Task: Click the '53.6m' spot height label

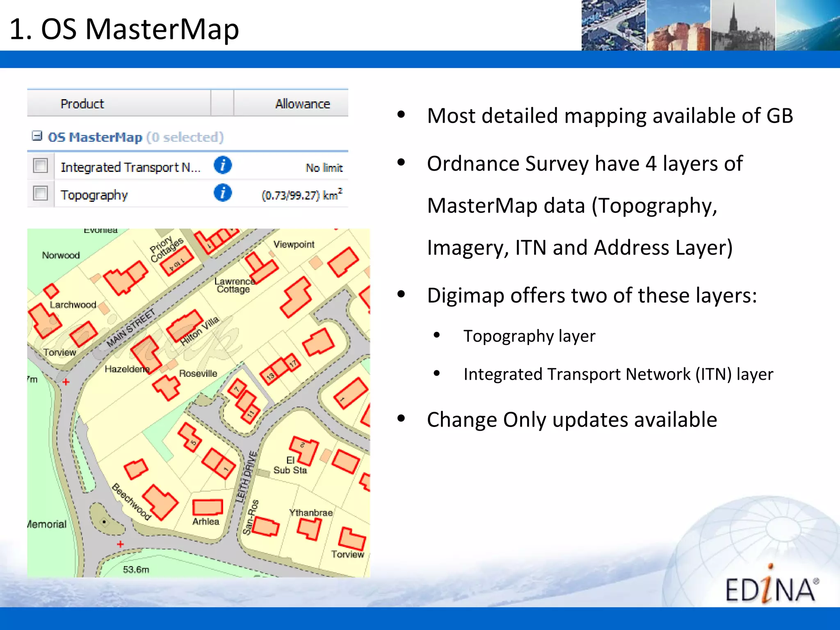Action: tap(136, 569)
